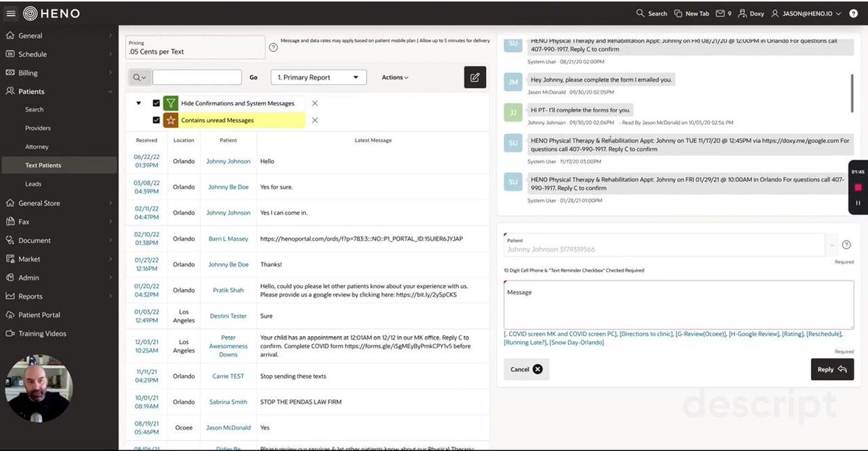The image size is (868, 451).
Task: Open the search column selector dropdown
Action: click(x=139, y=77)
